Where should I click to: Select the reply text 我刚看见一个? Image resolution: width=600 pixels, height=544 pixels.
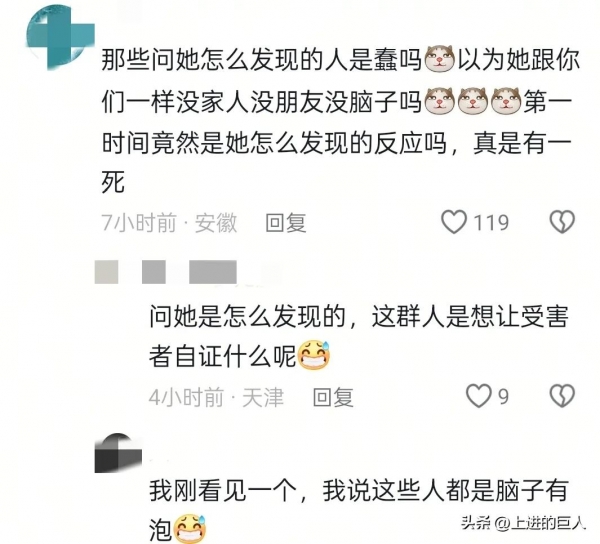pyautogui.click(x=359, y=510)
